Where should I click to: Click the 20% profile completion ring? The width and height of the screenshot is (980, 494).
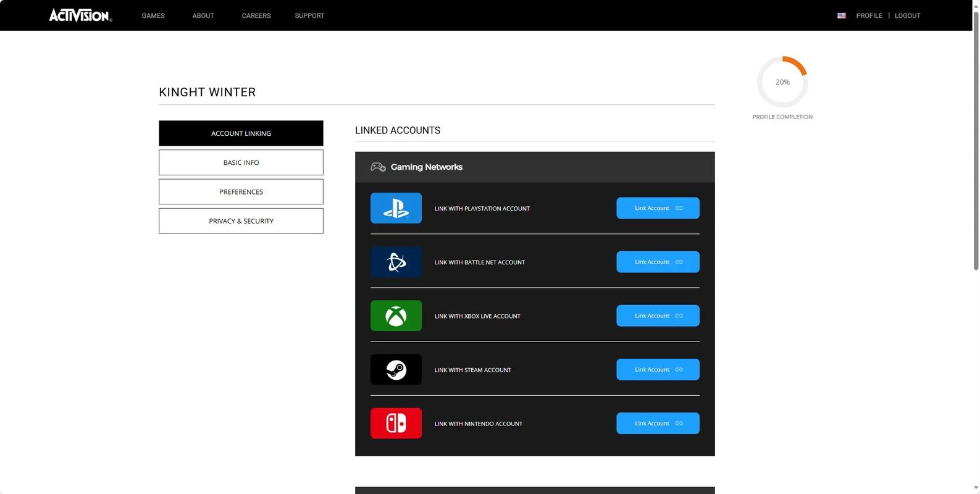click(782, 82)
